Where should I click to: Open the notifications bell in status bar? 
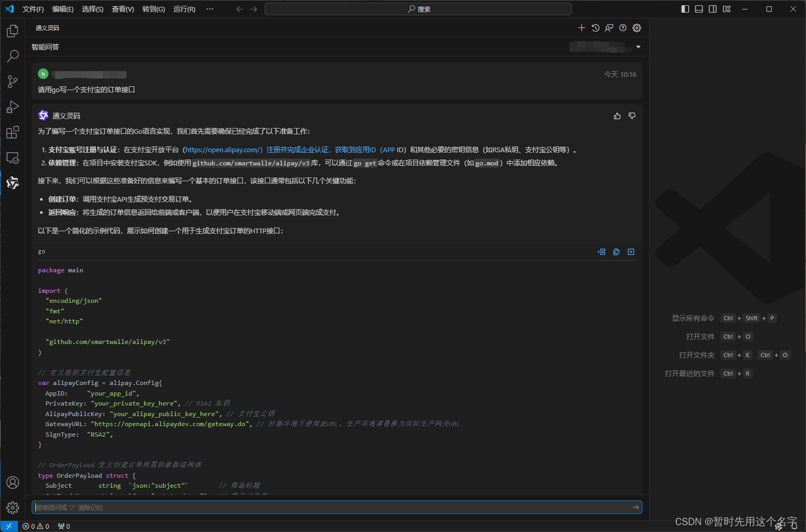[794, 526]
